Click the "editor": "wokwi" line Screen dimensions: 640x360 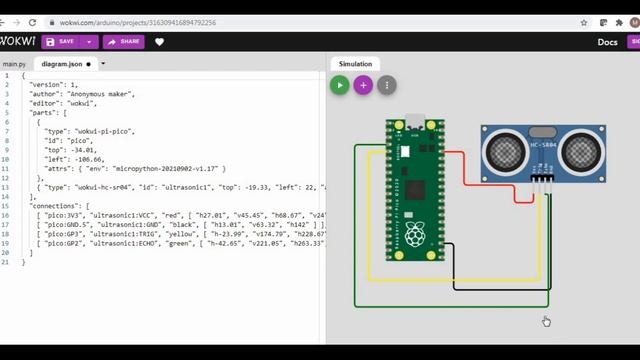[x=63, y=104]
